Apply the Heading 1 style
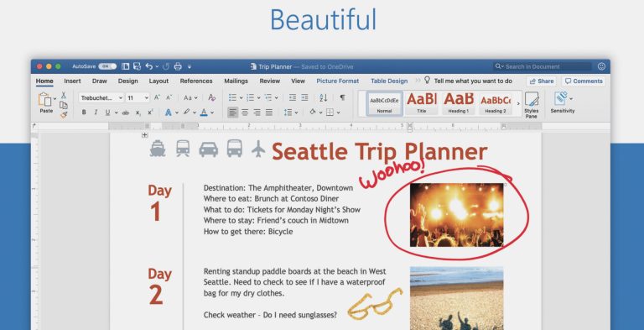 pos(459,103)
